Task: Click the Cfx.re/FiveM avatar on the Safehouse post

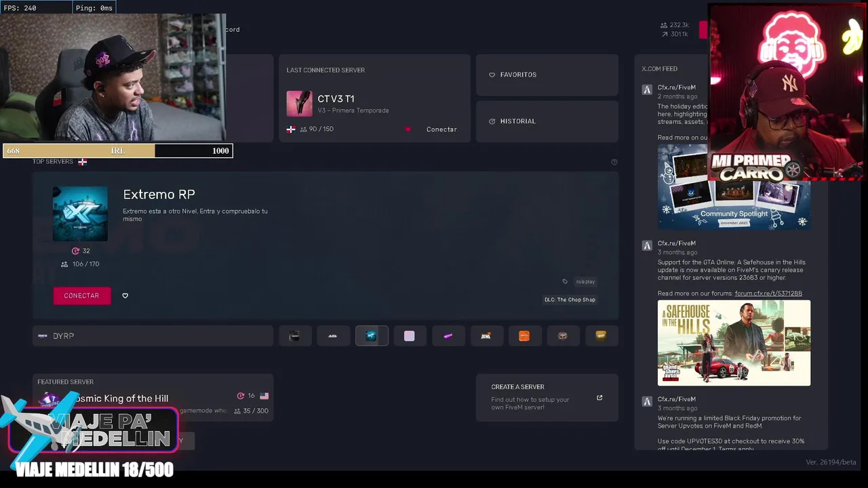Action: coord(647,245)
